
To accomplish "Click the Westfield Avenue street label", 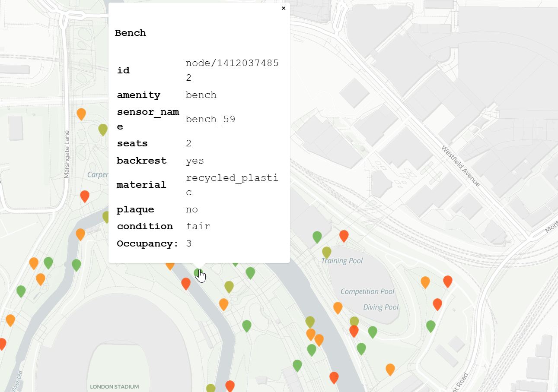I will tap(460, 166).
